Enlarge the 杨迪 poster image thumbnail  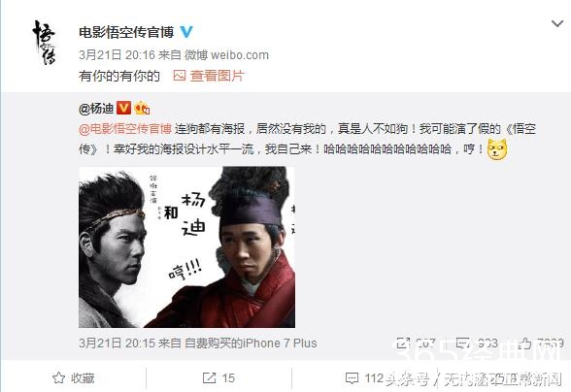(x=186, y=247)
